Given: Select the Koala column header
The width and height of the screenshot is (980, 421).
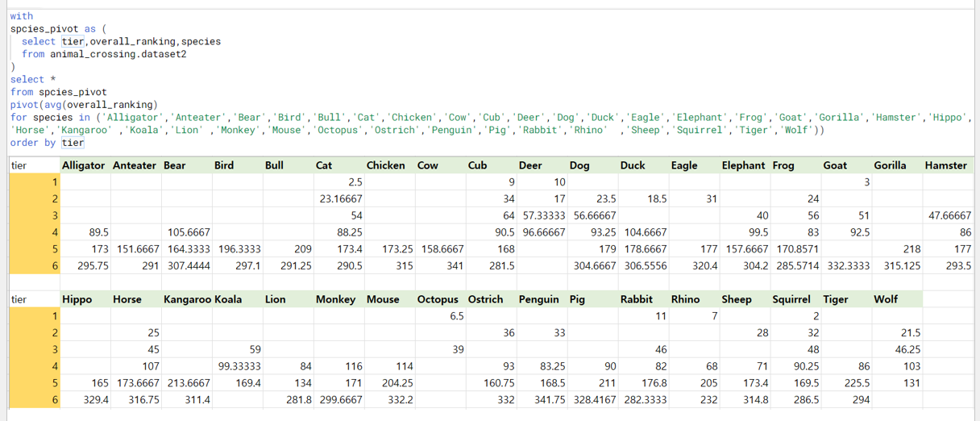Looking at the screenshot, I should click(227, 299).
